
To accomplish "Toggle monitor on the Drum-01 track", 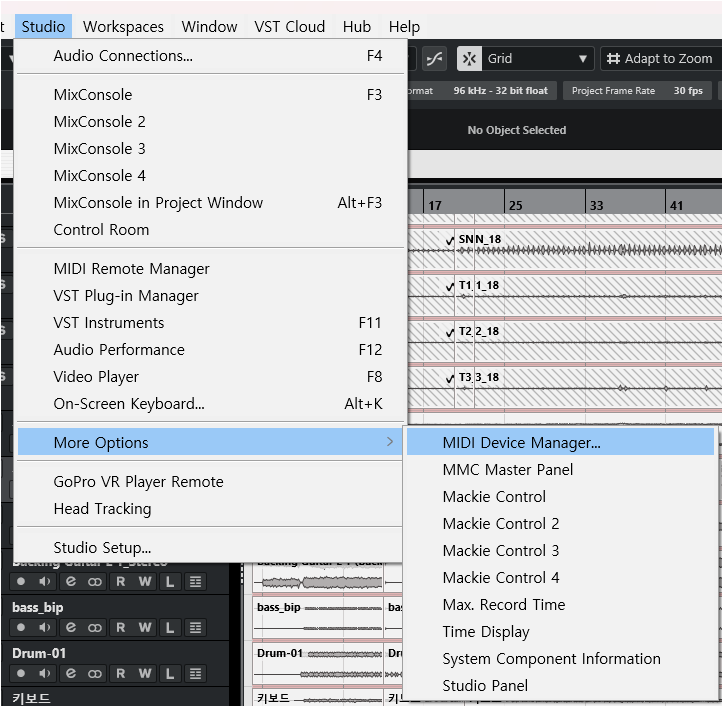I will click(45, 673).
